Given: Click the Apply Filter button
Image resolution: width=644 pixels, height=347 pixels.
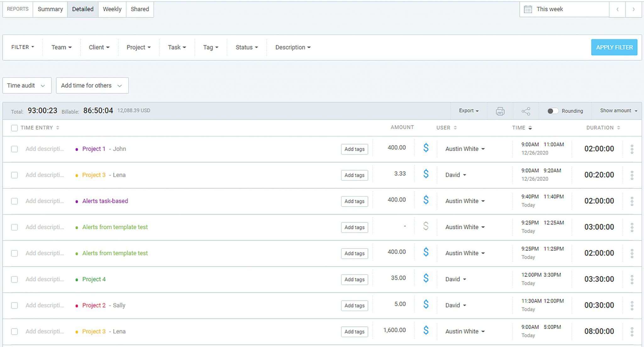Looking at the screenshot, I should (614, 47).
